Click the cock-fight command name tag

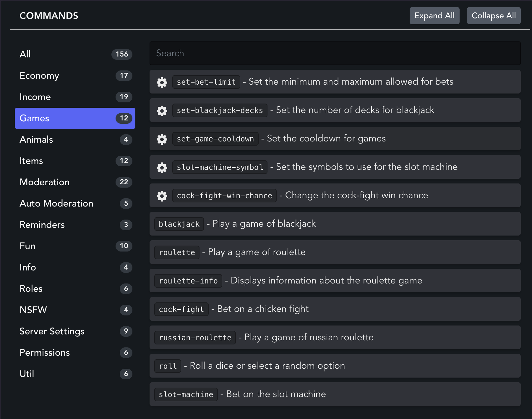point(181,309)
